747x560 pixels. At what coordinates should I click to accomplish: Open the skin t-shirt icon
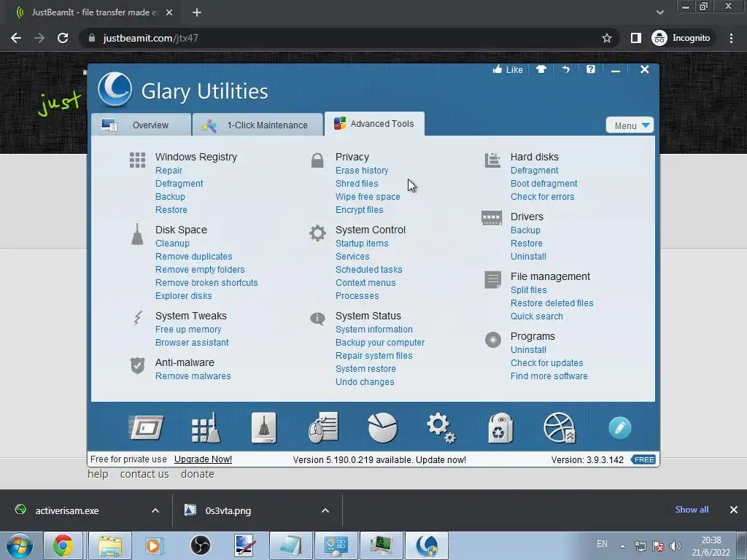click(x=541, y=69)
